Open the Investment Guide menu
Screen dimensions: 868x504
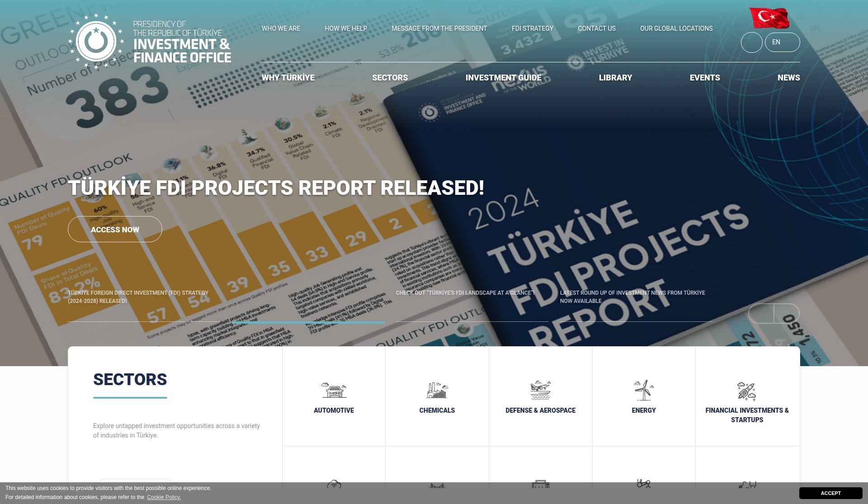click(x=504, y=78)
